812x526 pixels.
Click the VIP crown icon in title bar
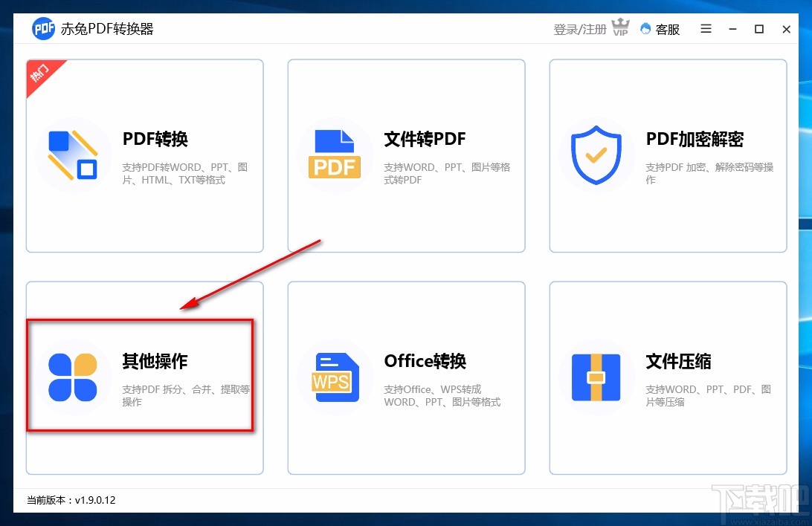click(x=619, y=27)
